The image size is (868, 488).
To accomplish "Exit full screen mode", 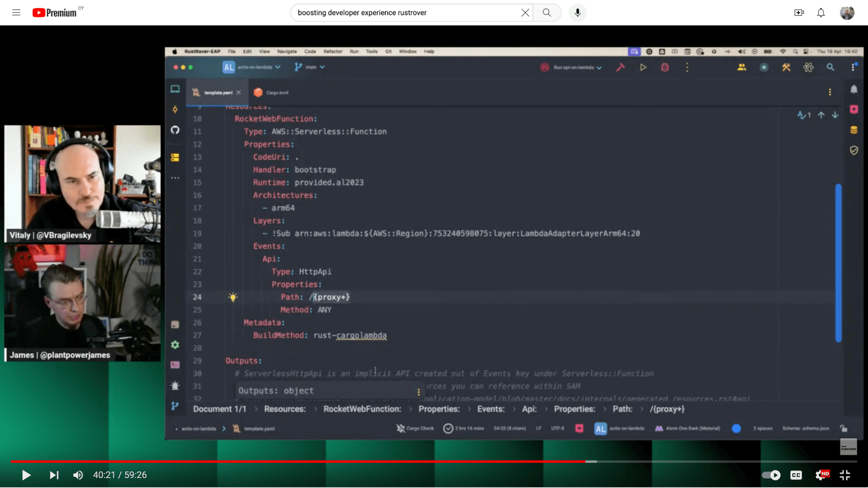I will coord(845,475).
